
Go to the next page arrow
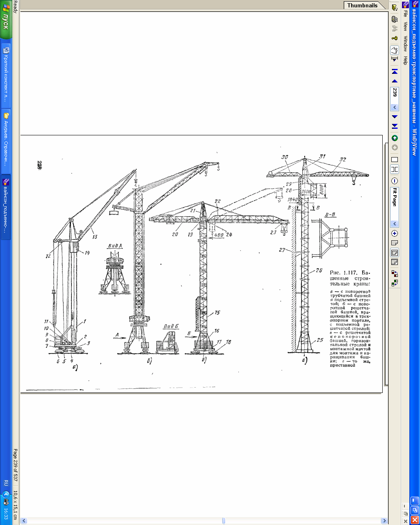coord(395,117)
